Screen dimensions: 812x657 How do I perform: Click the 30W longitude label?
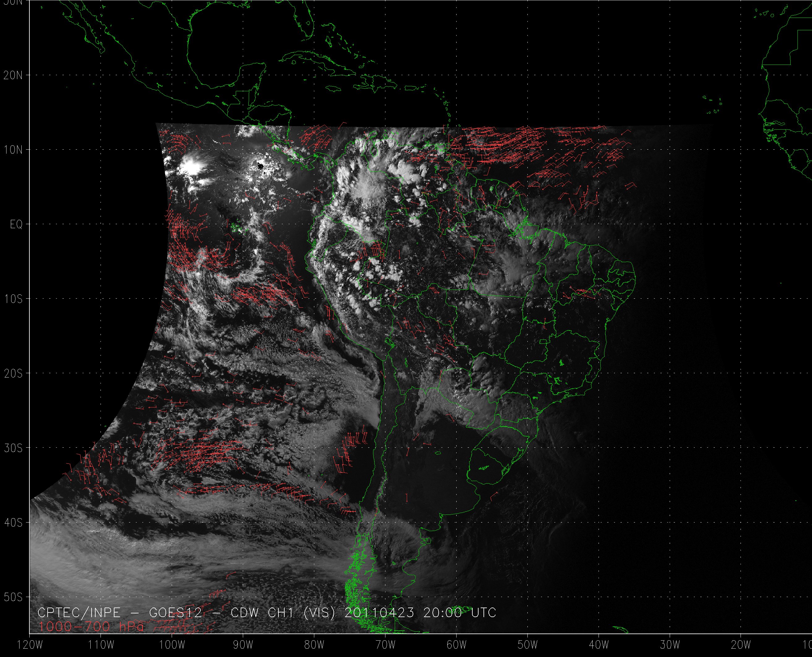click(x=670, y=645)
